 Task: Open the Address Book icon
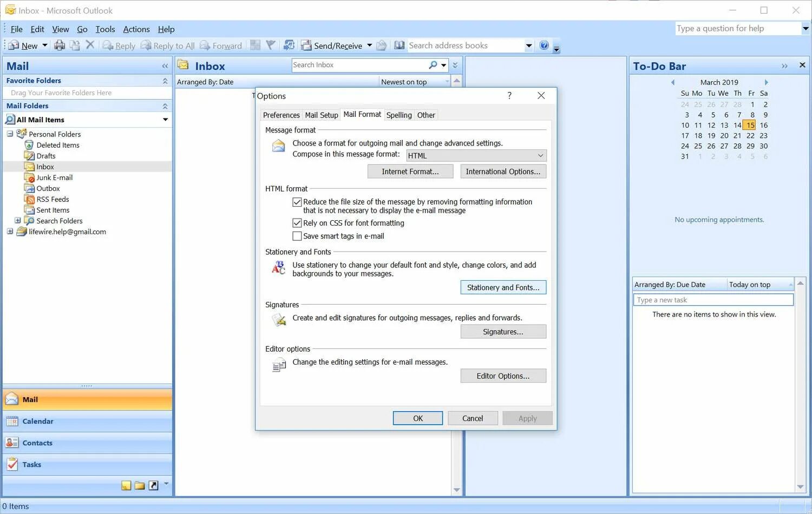(399, 45)
